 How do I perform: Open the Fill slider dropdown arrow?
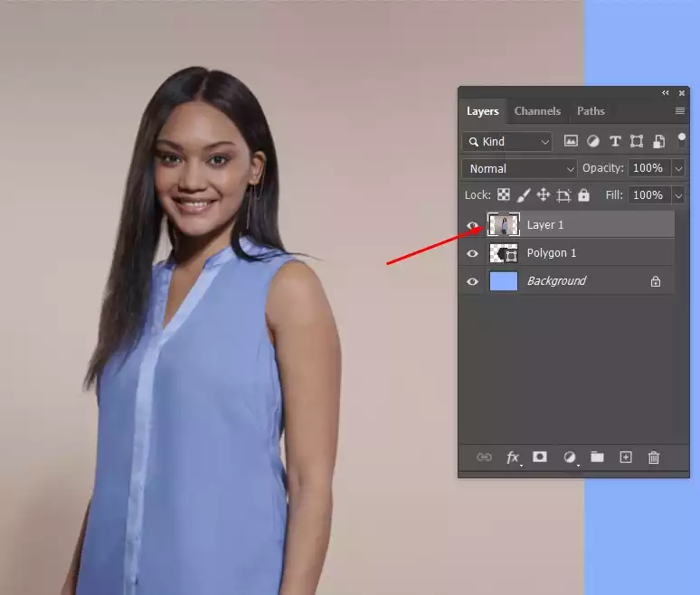click(678, 195)
